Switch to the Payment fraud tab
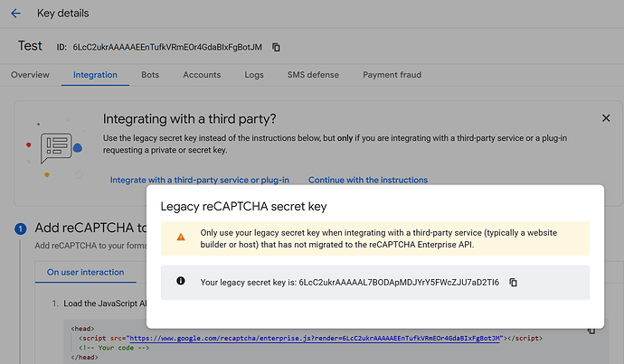624x364 pixels. (392, 75)
